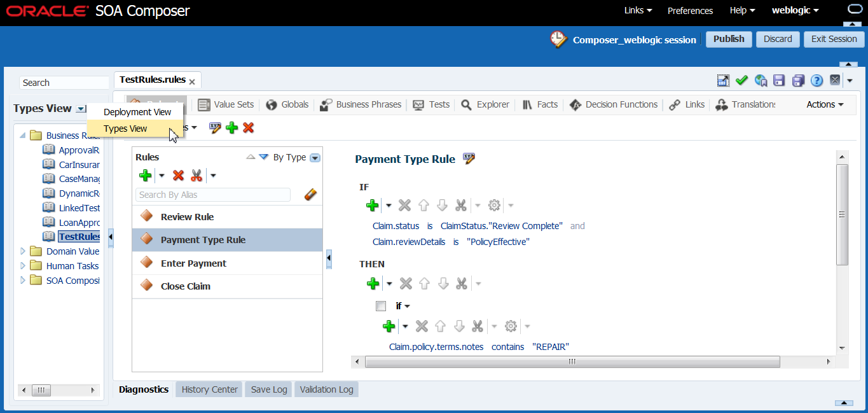The image size is (868, 413).
Task: Sort rules ascending with up triangle
Action: click(251, 157)
